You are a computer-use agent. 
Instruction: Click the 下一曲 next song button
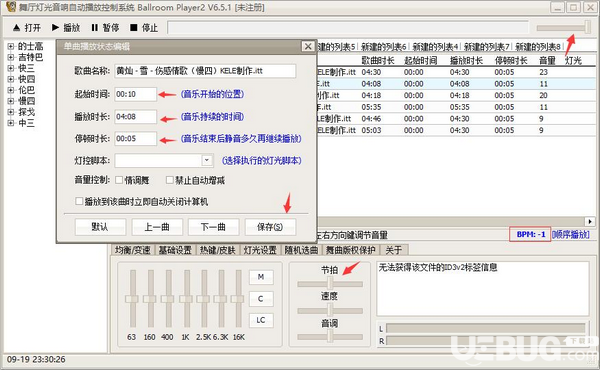click(214, 227)
